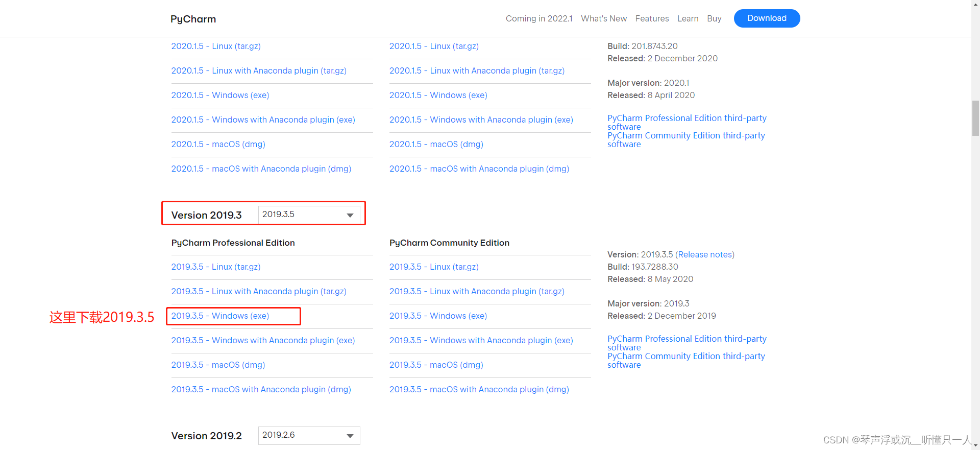Download Professional 2019.3.5 Linux (tar.gz)
980x450 pixels.
point(216,267)
